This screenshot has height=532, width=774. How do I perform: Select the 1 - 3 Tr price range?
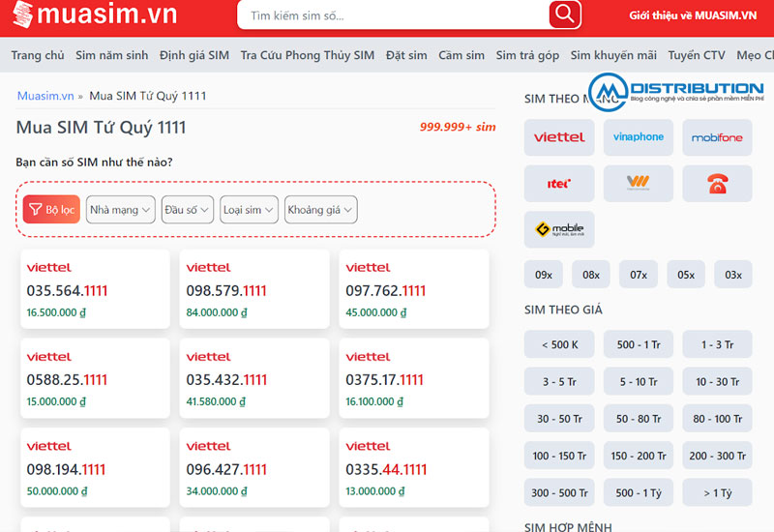(717, 344)
